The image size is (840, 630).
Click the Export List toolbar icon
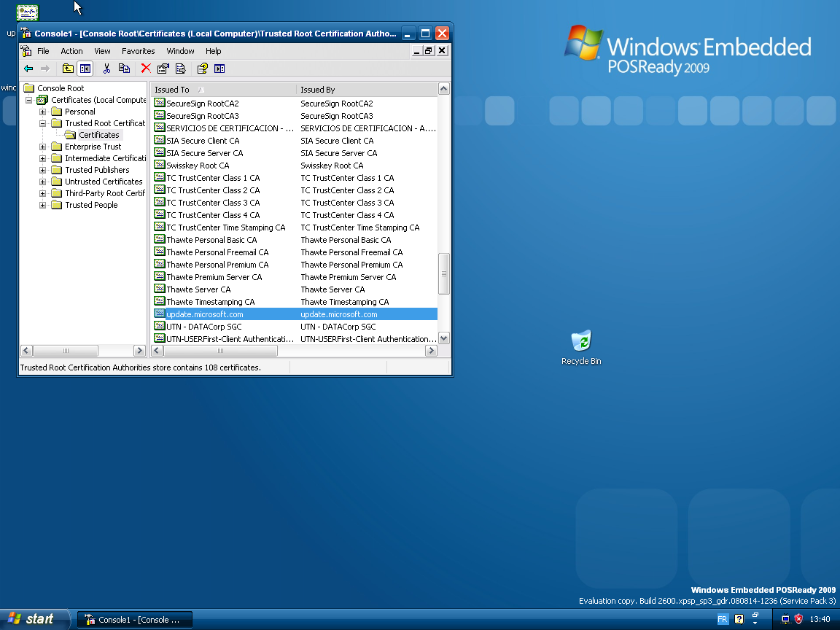click(181, 69)
